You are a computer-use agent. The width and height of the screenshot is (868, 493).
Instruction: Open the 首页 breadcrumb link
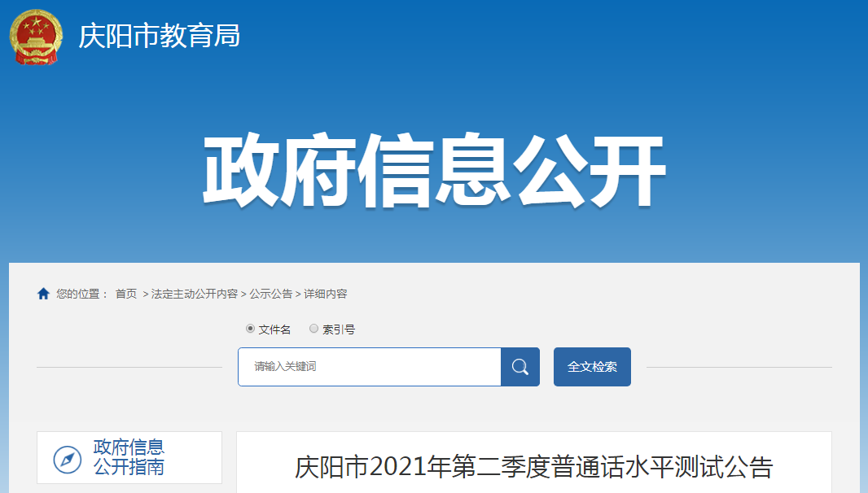click(x=126, y=294)
